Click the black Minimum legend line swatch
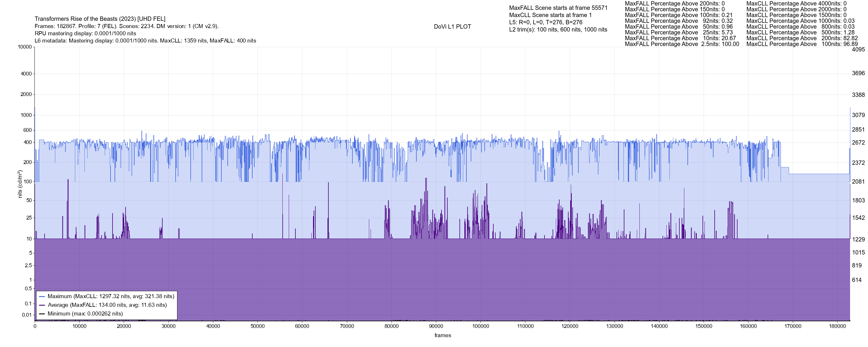868x347 pixels. coord(42,314)
